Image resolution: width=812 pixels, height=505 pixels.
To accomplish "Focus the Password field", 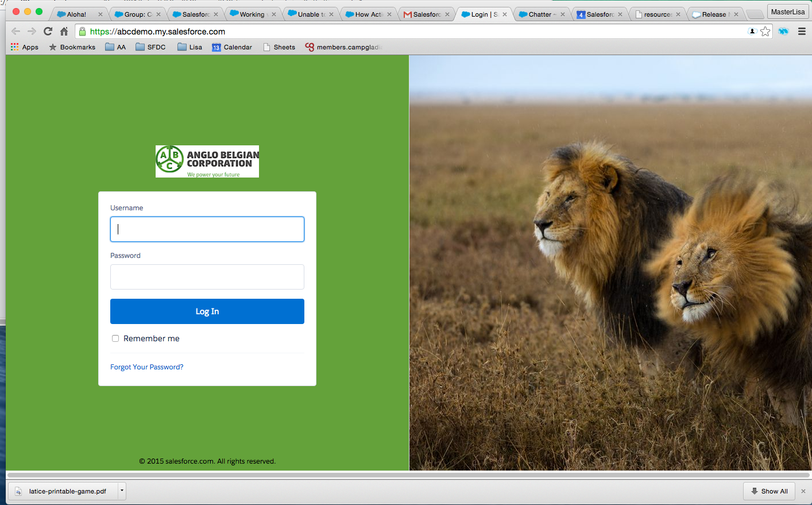I will click(207, 277).
